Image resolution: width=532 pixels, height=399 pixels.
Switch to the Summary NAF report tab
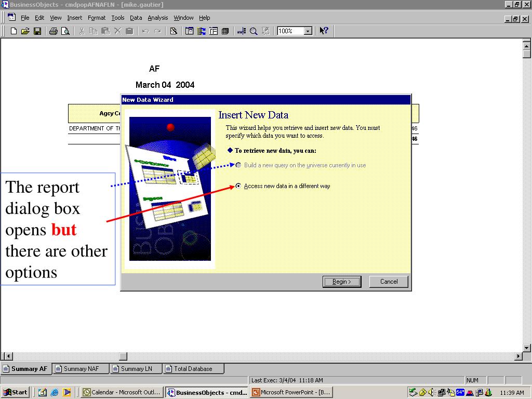click(x=81, y=369)
